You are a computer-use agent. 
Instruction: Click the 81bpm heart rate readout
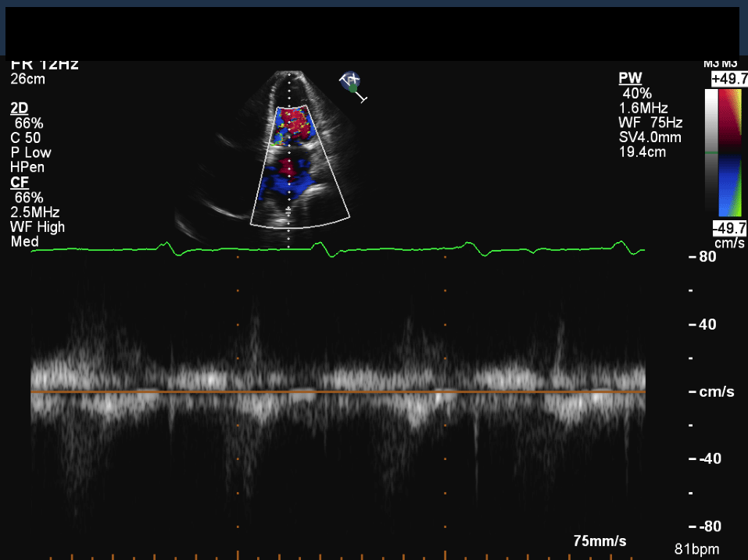coord(696,549)
